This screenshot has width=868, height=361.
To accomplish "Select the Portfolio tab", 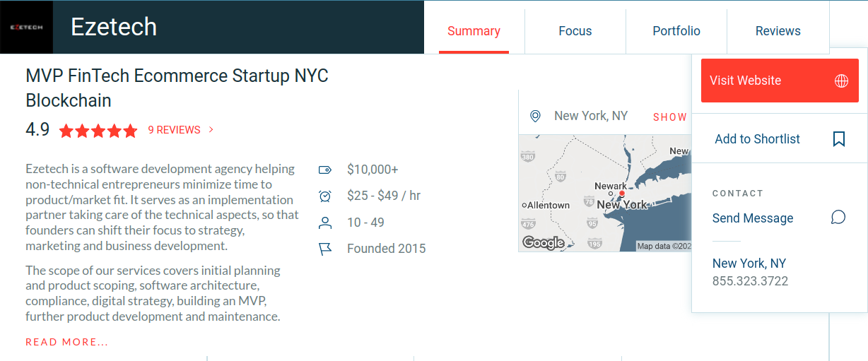I will point(676,31).
